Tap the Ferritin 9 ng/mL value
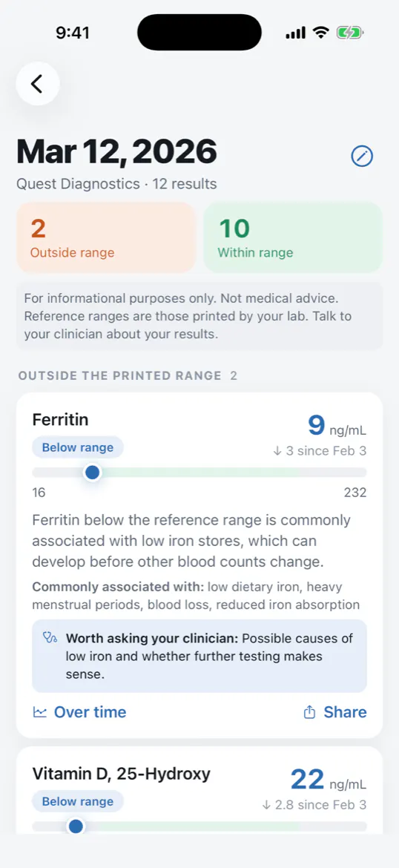This screenshot has width=399, height=868. point(337,427)
